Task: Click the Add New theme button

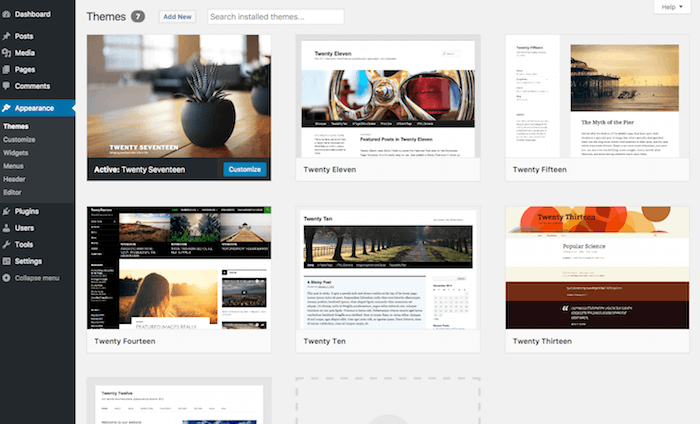Action: 177,17
